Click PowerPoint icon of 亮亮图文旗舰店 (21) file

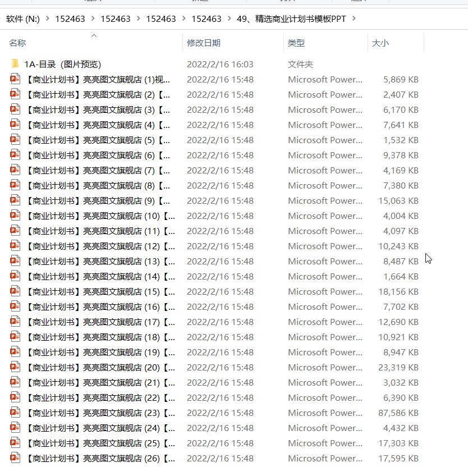click(15, 382)
